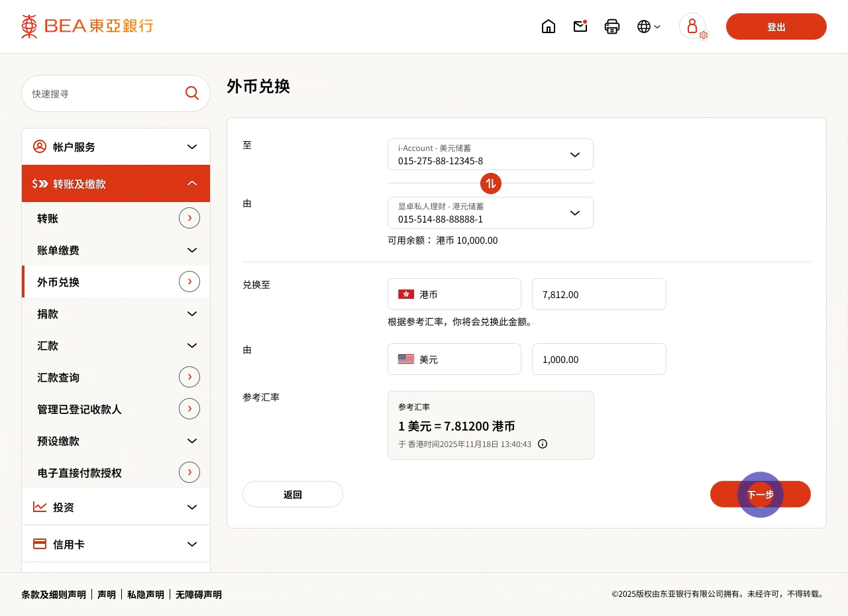
Task: Open the source account dropdown 015-514-88-88888-1
Action: (490, 213)
